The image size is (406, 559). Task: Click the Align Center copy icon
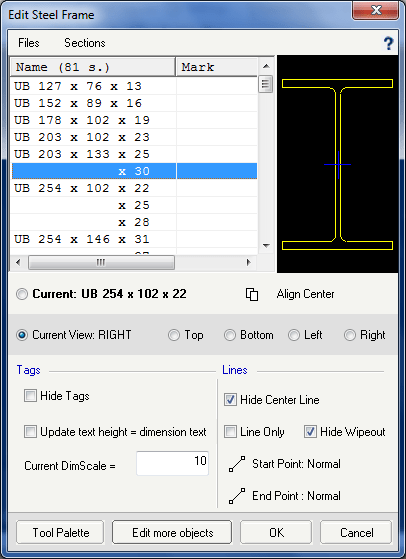(252, 294)
